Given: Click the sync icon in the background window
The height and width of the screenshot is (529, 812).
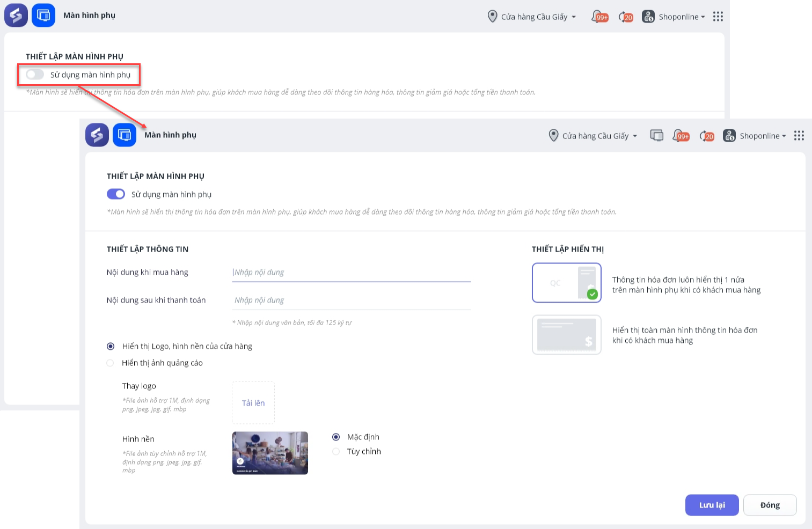Looking at the screenshot, I should click(626, 17).
